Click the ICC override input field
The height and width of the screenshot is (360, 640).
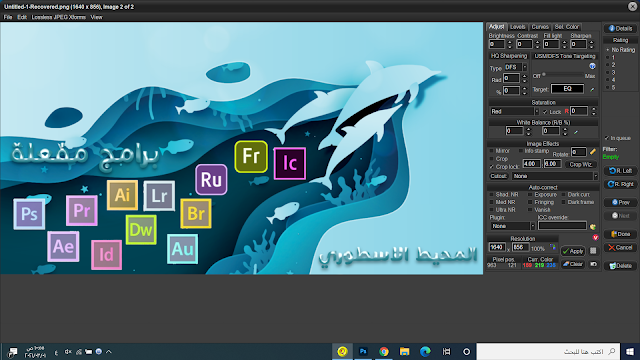[562, 226]
